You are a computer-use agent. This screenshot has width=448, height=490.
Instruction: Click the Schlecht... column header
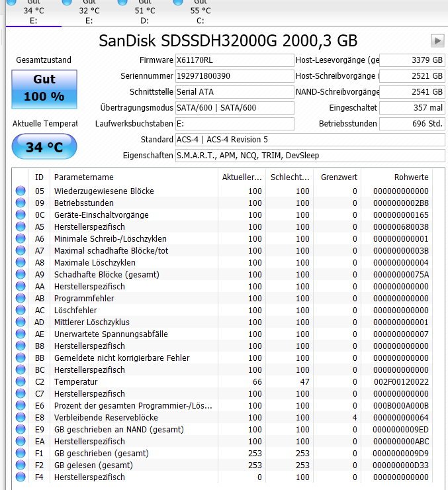(x=290, y=177)
